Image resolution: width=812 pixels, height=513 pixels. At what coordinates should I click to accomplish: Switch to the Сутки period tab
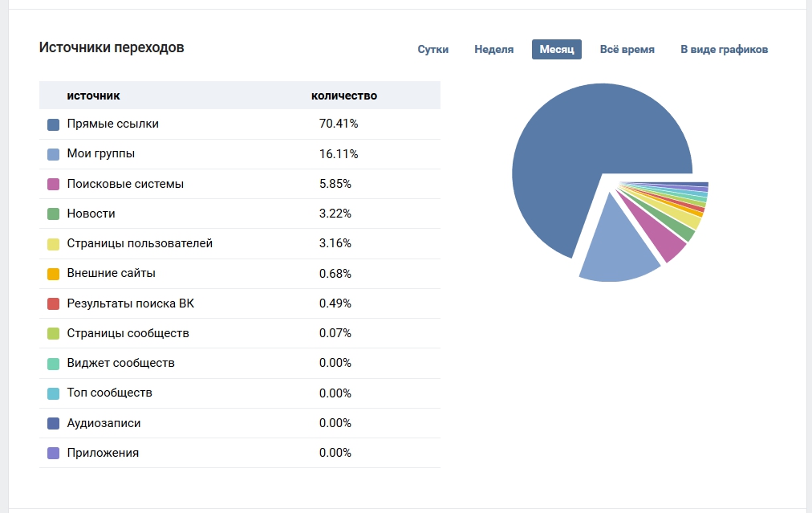tap(432, 49)
